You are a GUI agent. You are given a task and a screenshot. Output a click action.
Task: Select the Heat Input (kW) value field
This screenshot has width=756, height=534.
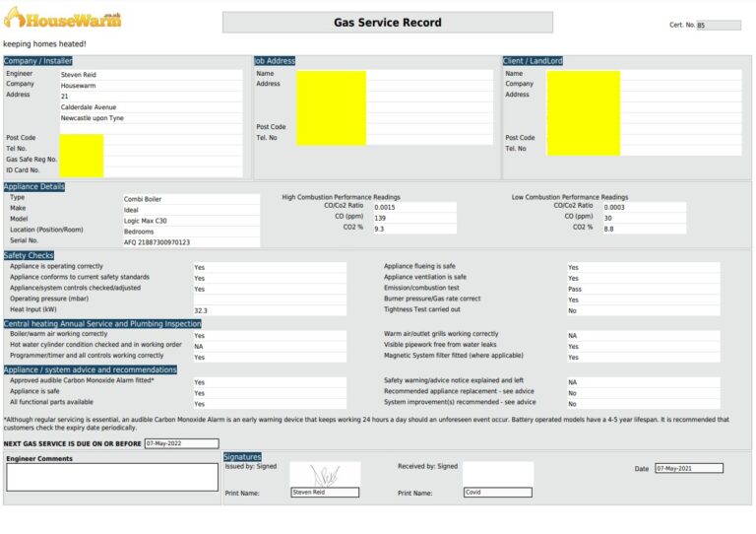270,310
